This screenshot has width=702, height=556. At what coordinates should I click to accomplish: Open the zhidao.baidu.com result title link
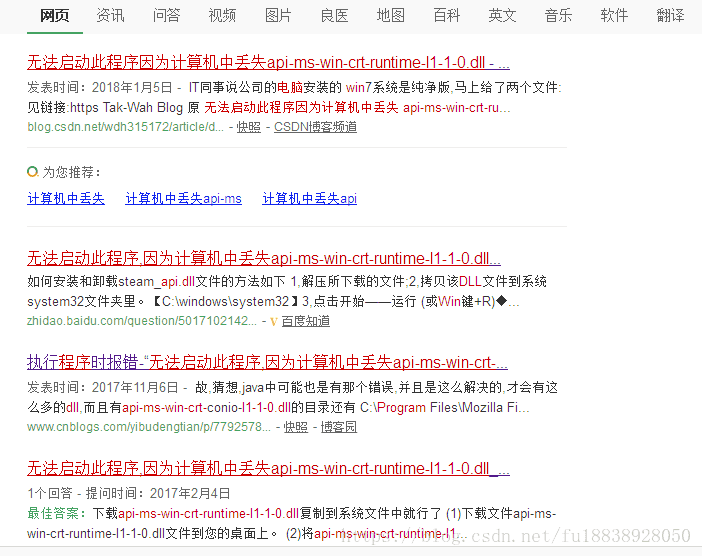pos(264,258)
